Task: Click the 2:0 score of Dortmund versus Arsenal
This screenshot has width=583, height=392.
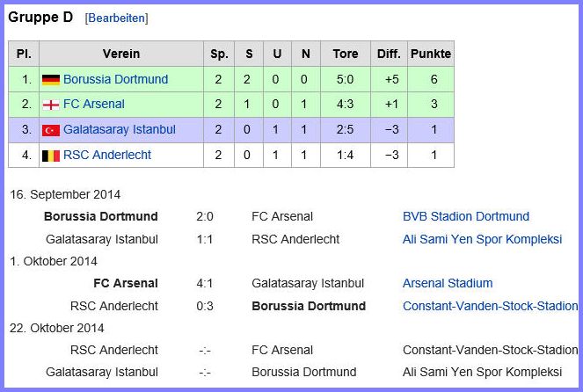Action: pos(205,216)
